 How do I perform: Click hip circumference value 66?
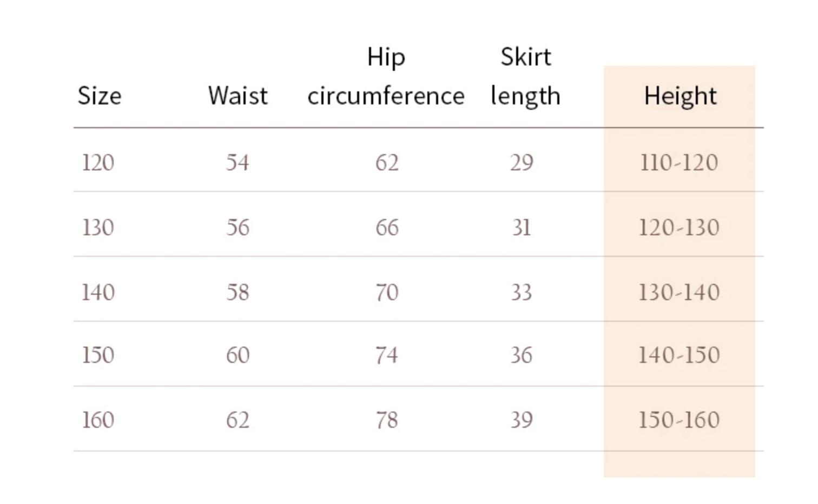[387, 227]
